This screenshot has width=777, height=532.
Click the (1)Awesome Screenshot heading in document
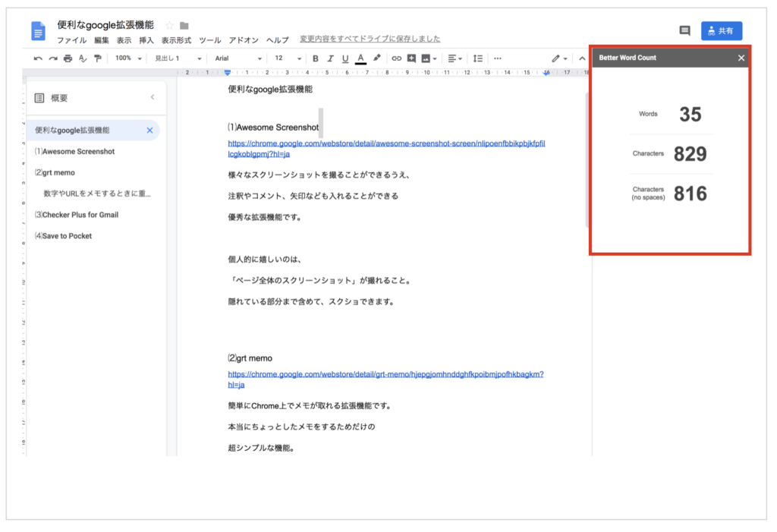[273, 127]
